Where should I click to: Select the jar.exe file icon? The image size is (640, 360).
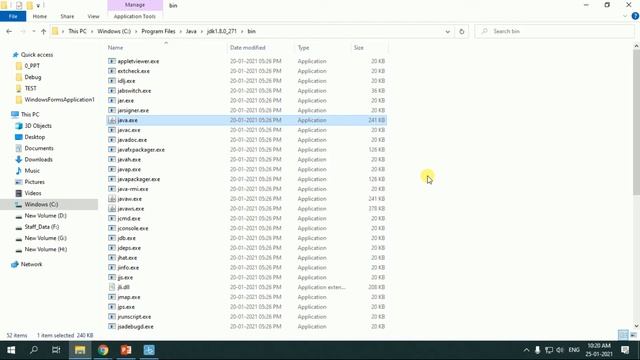[112, 100]
